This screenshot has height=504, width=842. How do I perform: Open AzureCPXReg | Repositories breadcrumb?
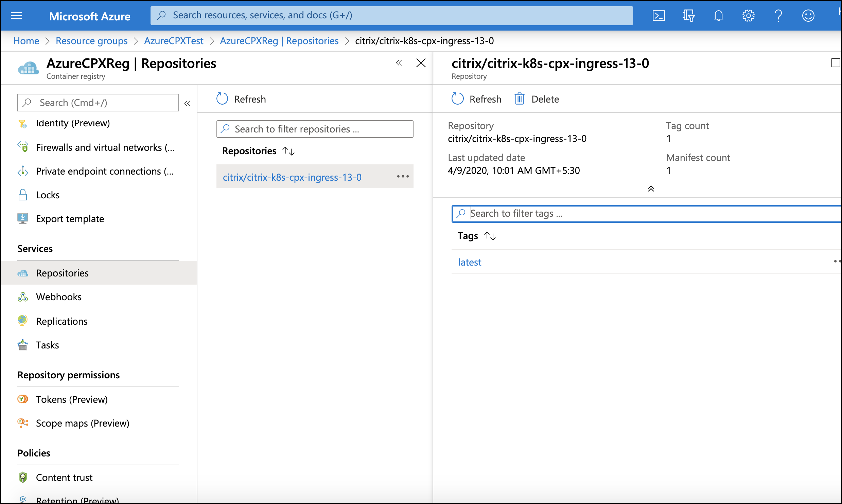point(279,41)
